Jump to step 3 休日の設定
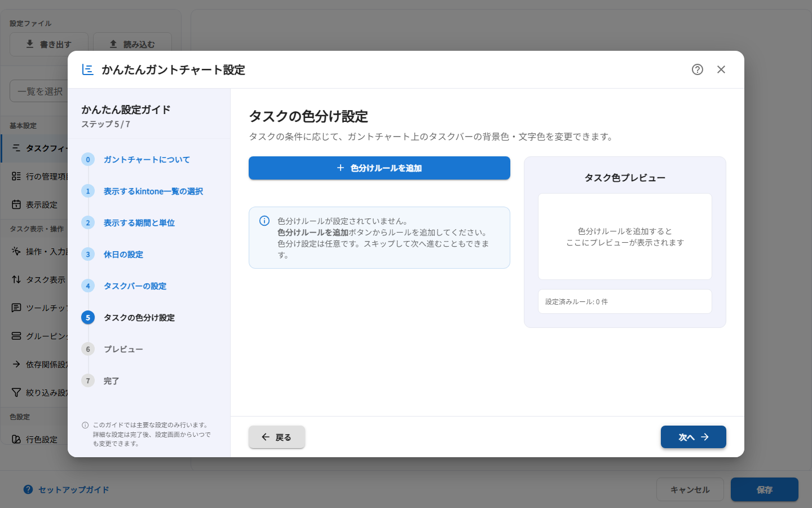The height and width of the screenshot is (508, 812). click(123, 255)
